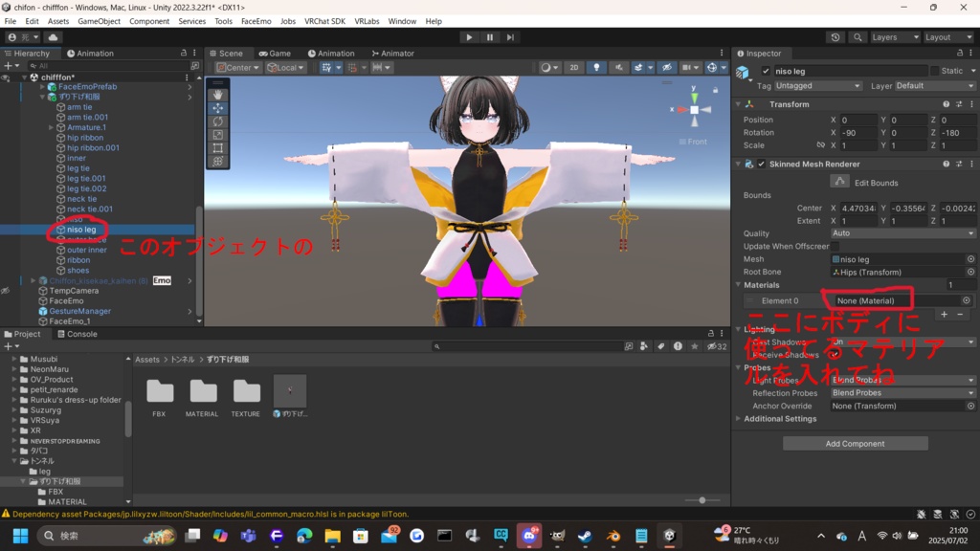The height and width of the screenshot is (551, 980).
Task: Open Edit Bounds tool button
Action: pyautogui.click(x=839, y=181)
